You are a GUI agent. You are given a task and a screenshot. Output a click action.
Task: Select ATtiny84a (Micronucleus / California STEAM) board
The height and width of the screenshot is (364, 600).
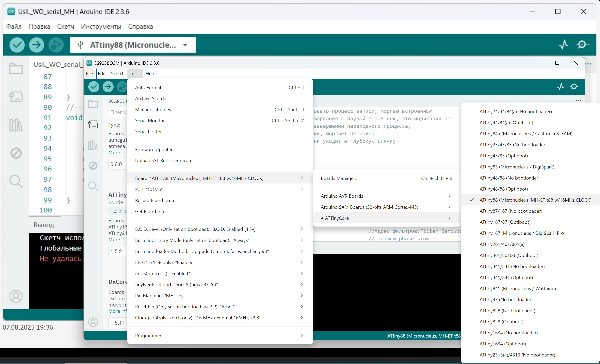click(x=530, y=134)
